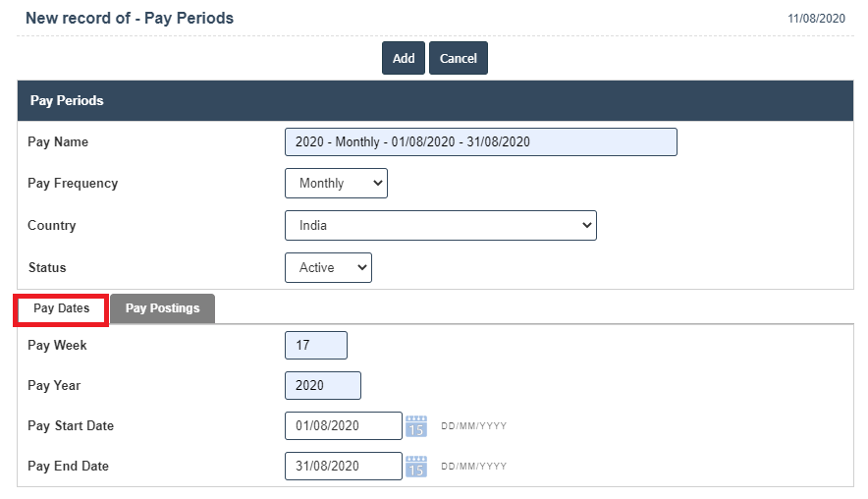
Task: Expand the Pay Frequency Monthly dropdown
Action: 336,184
